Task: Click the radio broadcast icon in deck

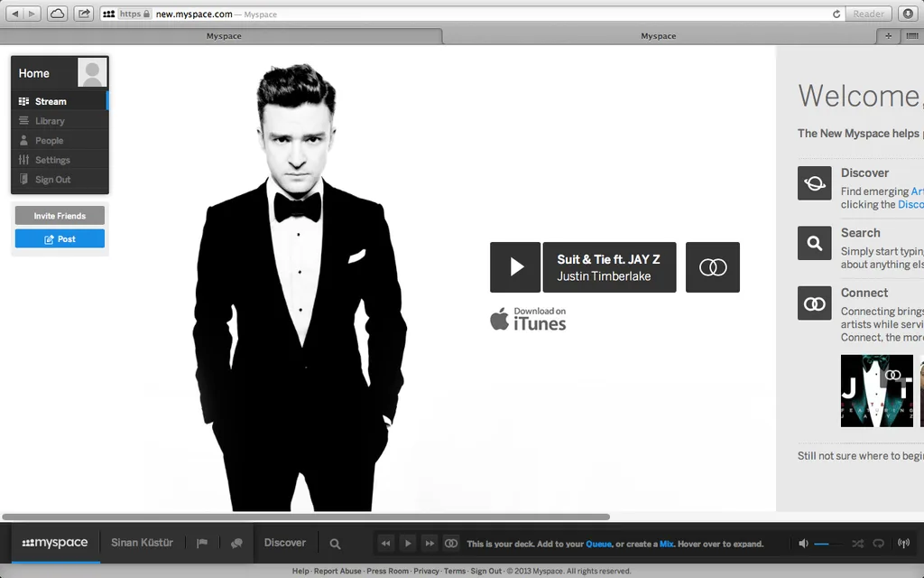Action: pos(903,543)
